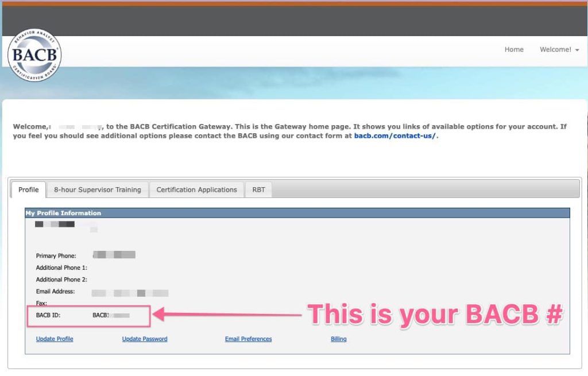Open Email Preferences
The height and width of the screenshot is (376, 588).
click(x=248, y=339)
